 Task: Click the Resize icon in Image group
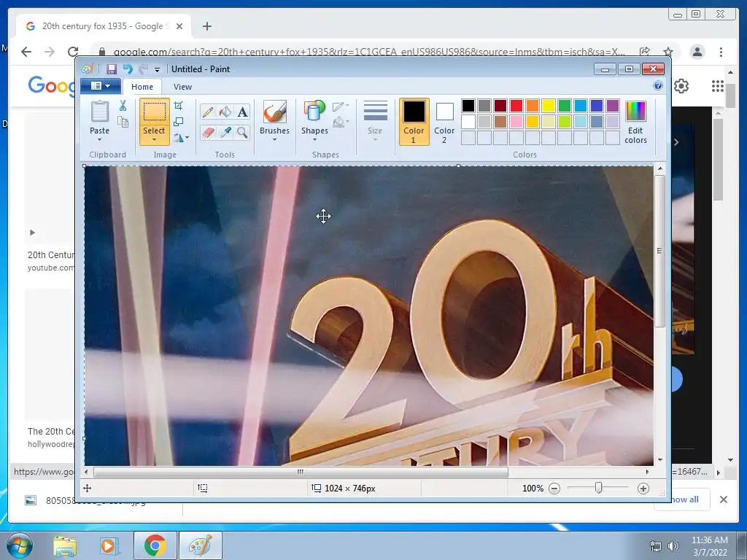[178, 122]
